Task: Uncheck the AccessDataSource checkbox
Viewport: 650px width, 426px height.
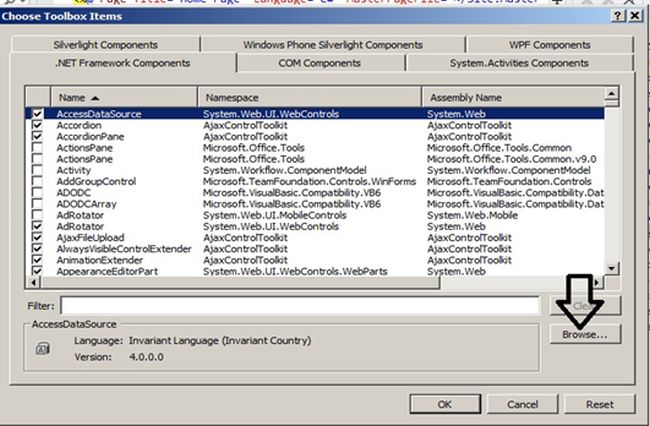Action: [37, 114]
